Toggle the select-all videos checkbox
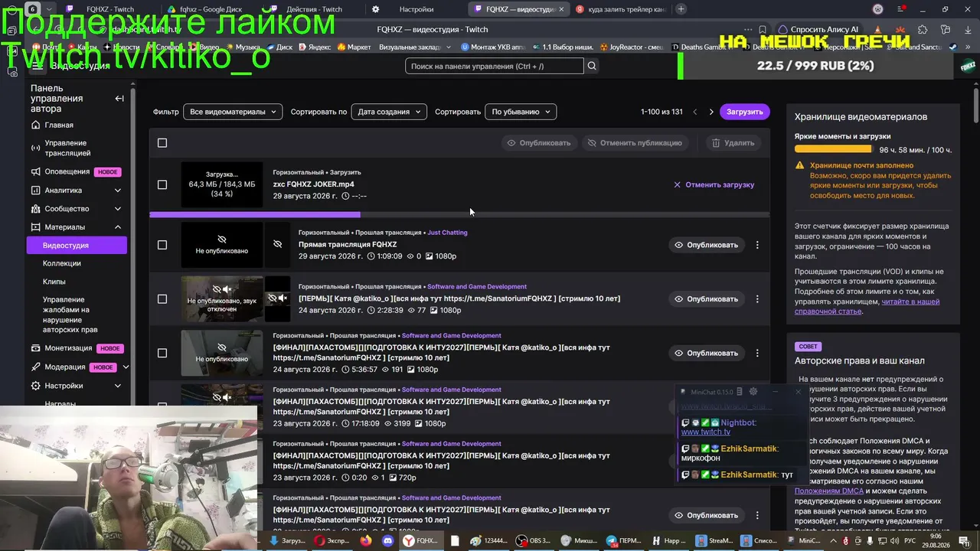The height and width of the screenshot is (551, 980). pos(162,143)
